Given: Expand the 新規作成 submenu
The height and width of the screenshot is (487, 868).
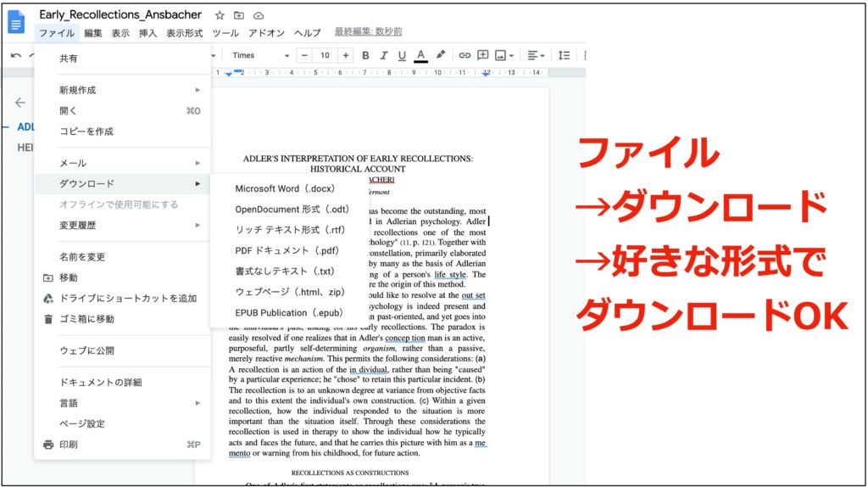Looking at the screenshot, I should [122, 90].
